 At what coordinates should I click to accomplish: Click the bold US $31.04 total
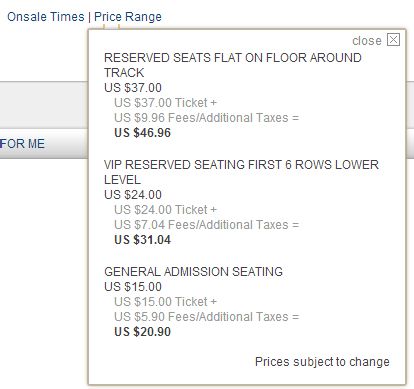point(142,240)
